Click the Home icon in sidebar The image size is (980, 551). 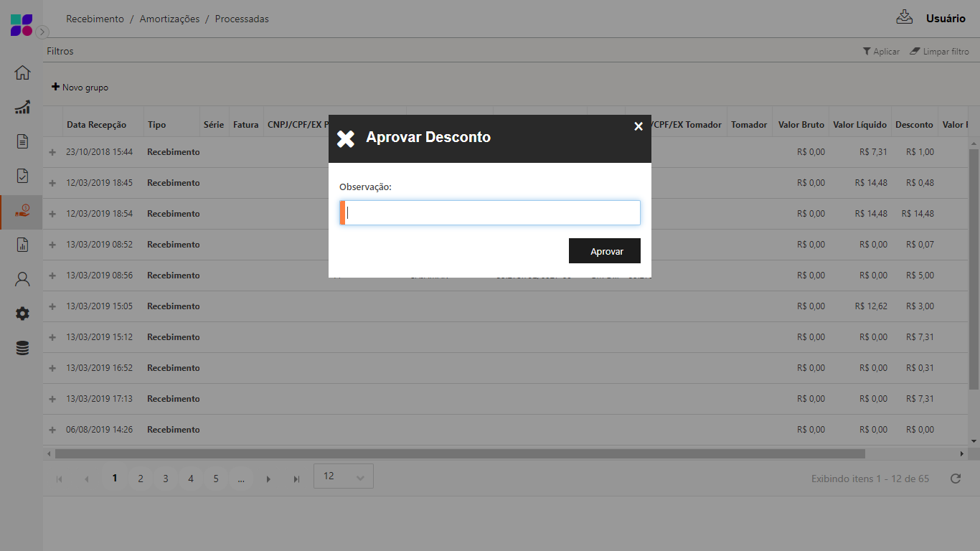[x=22, y=73]
